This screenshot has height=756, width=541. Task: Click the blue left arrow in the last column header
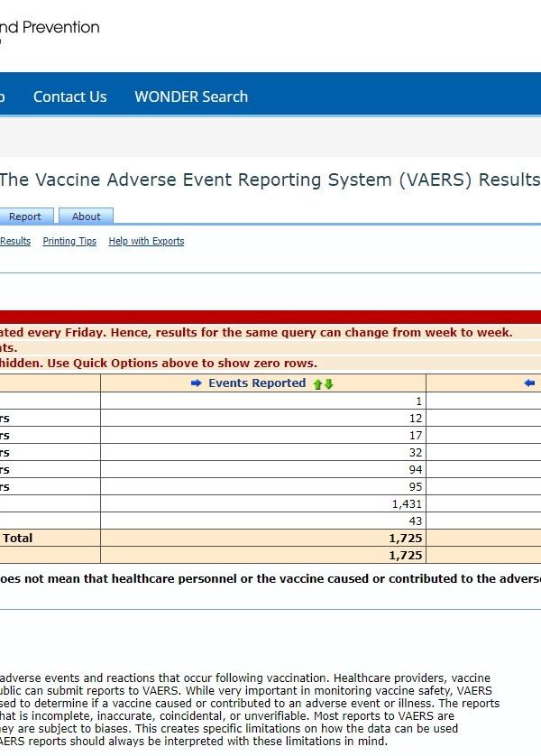529,383
